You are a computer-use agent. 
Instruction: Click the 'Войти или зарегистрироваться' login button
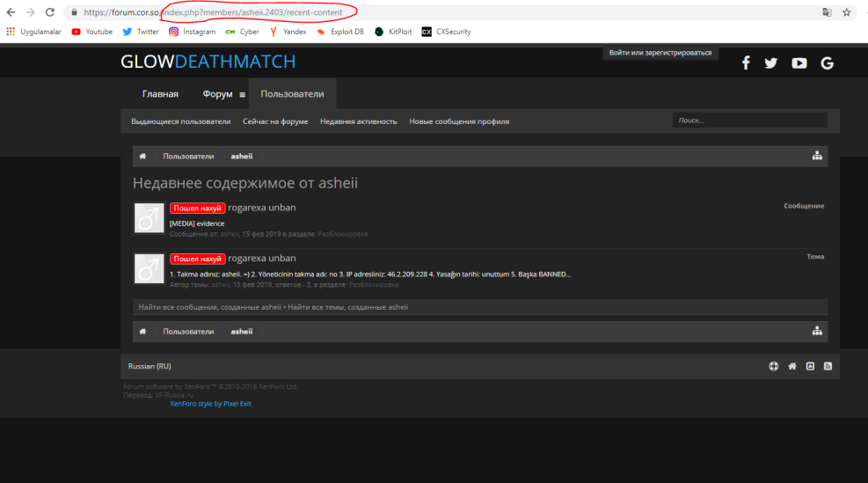[661, 53]
